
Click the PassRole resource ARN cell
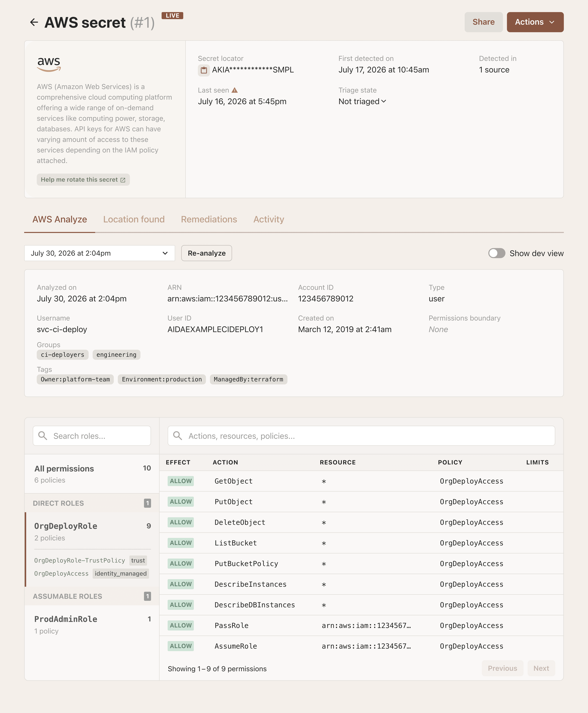(x=366, y=626)
